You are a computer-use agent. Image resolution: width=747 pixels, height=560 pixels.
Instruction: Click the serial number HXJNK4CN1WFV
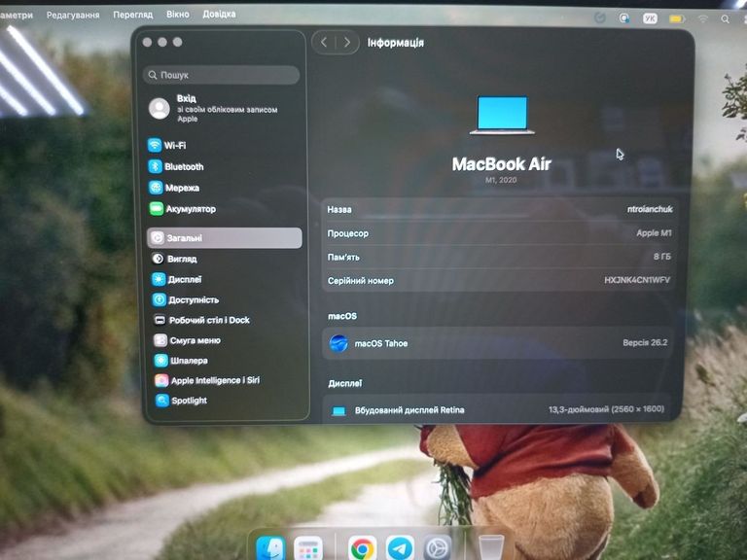click(637, 280)
